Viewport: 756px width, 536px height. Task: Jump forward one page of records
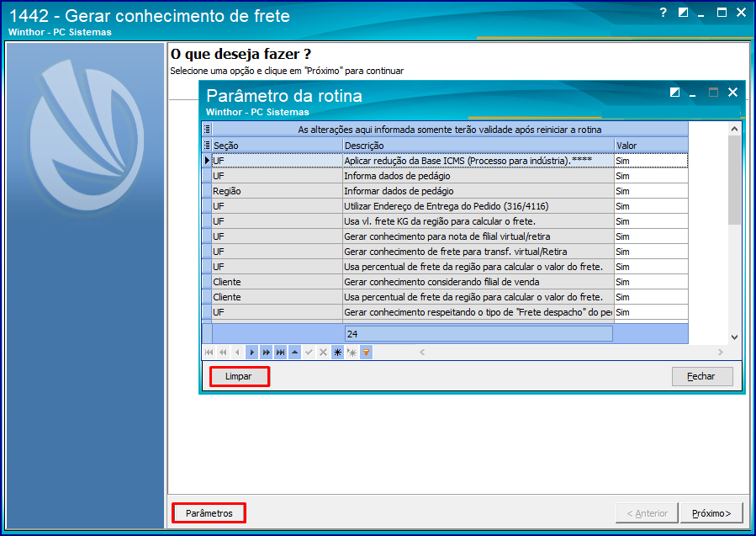pyautogui.click(x=266, y=353)
